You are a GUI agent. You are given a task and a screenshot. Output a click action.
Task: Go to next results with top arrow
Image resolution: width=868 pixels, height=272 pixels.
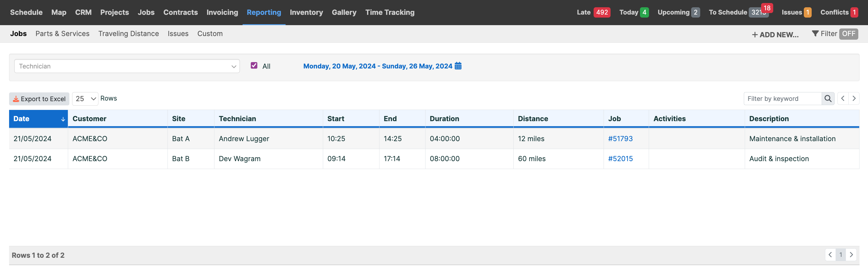point(854,98)
